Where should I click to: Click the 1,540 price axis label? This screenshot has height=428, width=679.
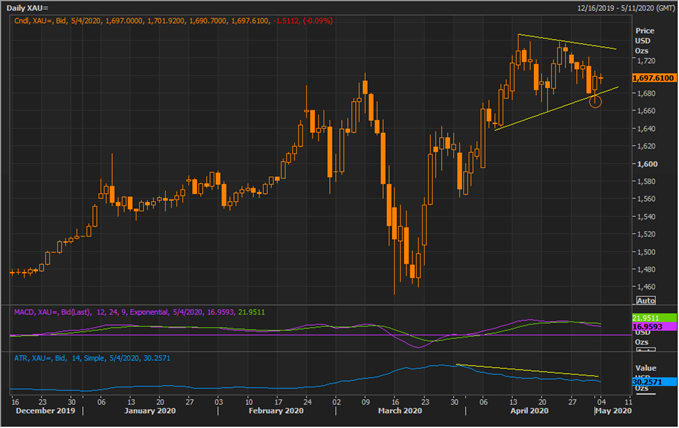[646, 217]
